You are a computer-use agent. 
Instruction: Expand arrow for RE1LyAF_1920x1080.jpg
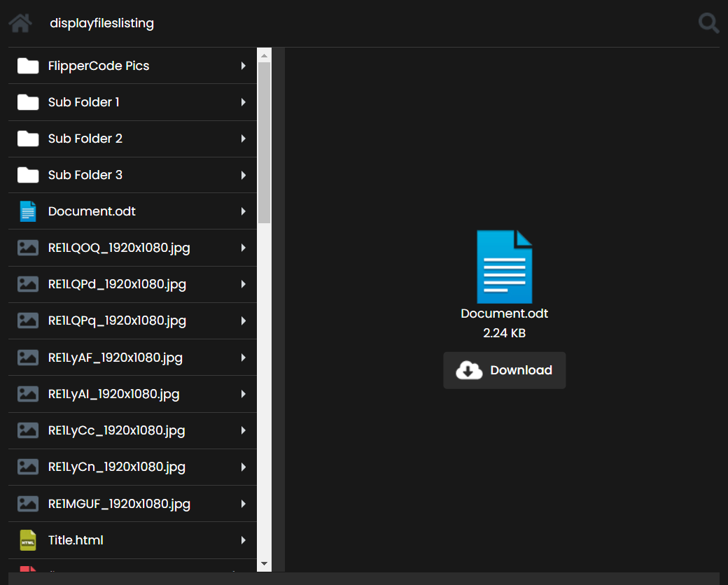coord(243,358)
